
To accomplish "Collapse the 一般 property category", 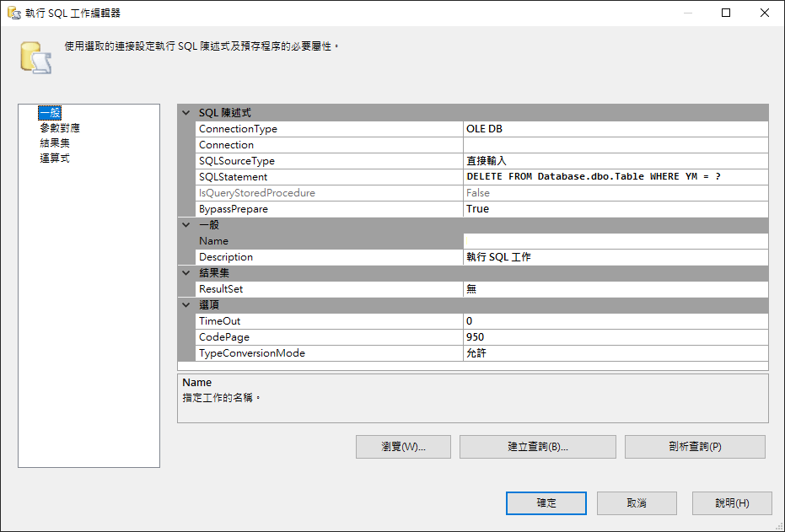I will pyautogui.click(x=186, y=225).
